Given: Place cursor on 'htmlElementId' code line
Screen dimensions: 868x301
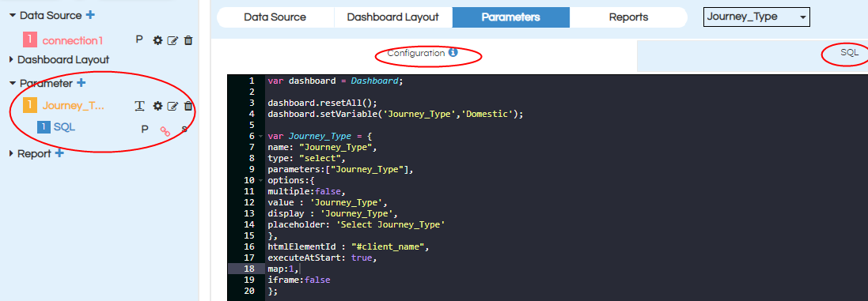Looking at the screenshot, I should pyautogui.click(x=348, y=246).
